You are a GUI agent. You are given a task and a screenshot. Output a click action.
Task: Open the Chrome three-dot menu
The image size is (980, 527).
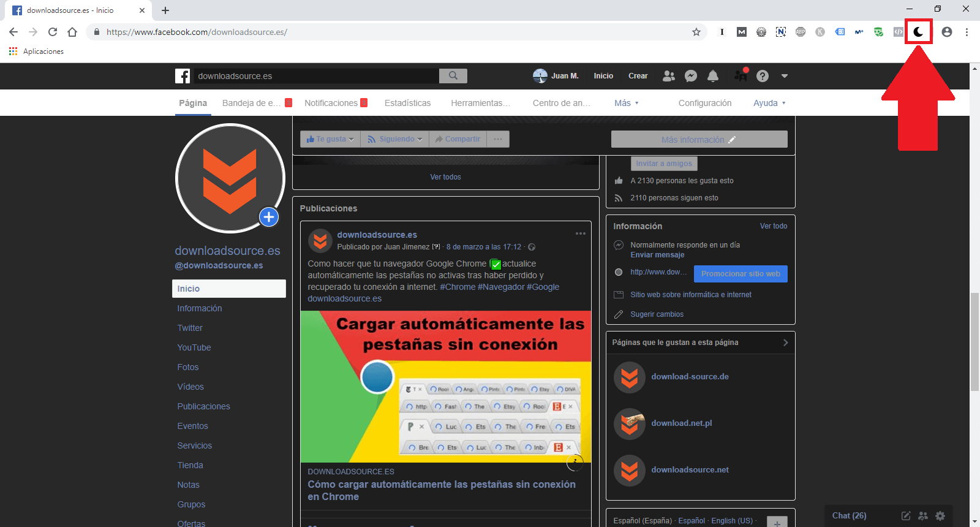967,32
